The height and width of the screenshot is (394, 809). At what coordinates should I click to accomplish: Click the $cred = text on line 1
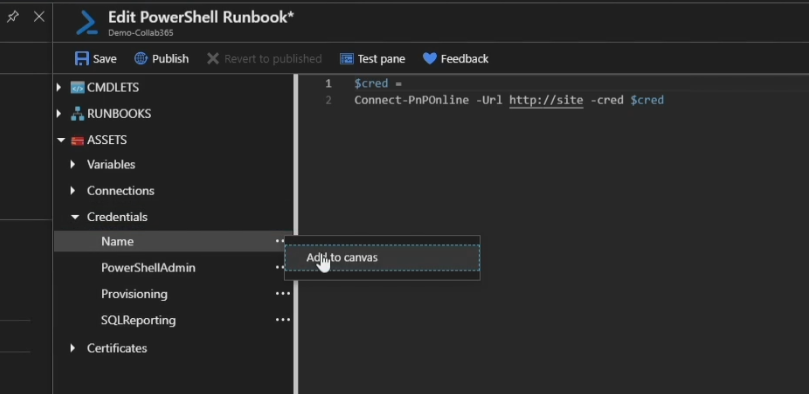[378, 84]
